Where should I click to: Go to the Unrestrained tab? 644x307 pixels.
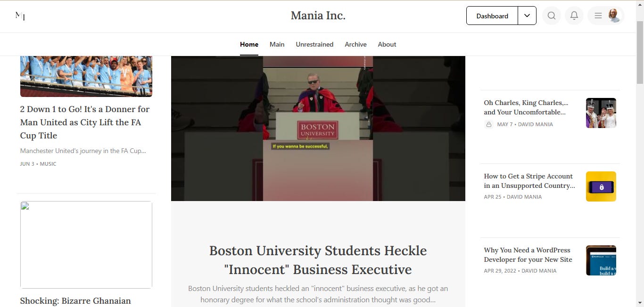tap(314, 44)
